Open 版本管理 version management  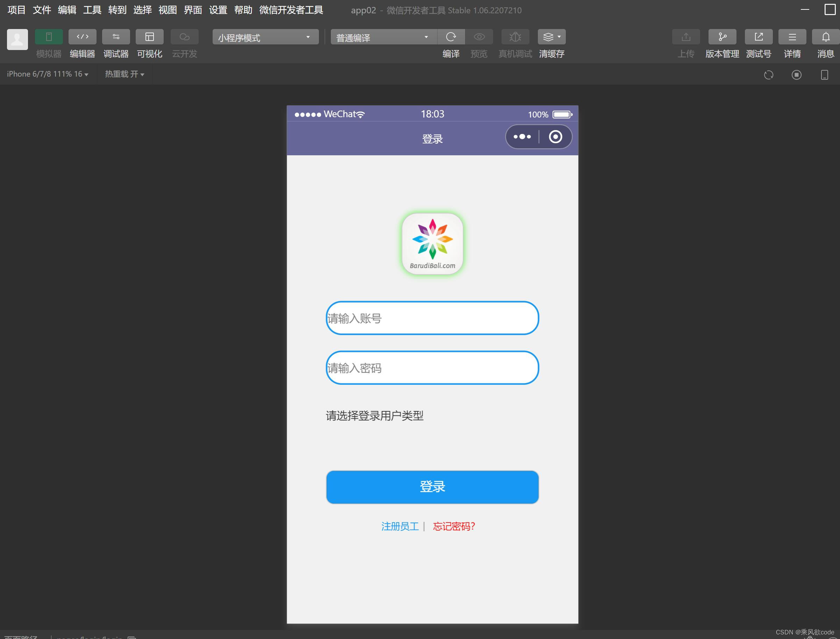coord(722,37)
